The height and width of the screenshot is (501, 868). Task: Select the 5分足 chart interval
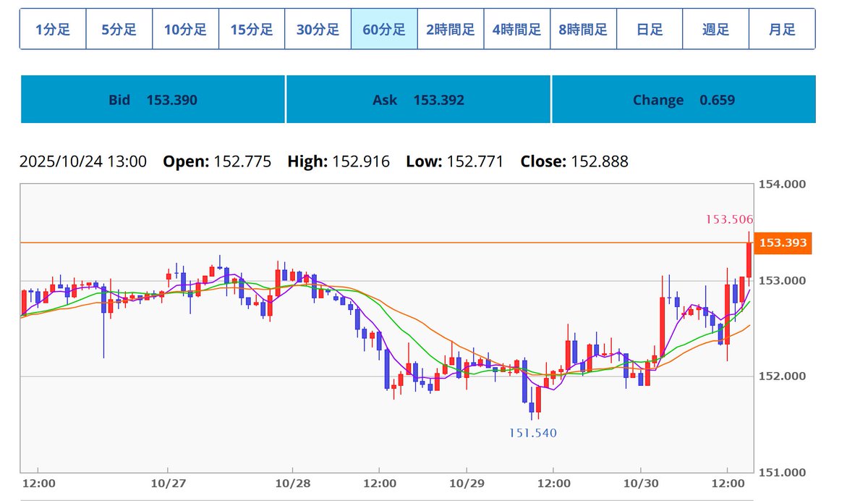(x=119, y=29)
